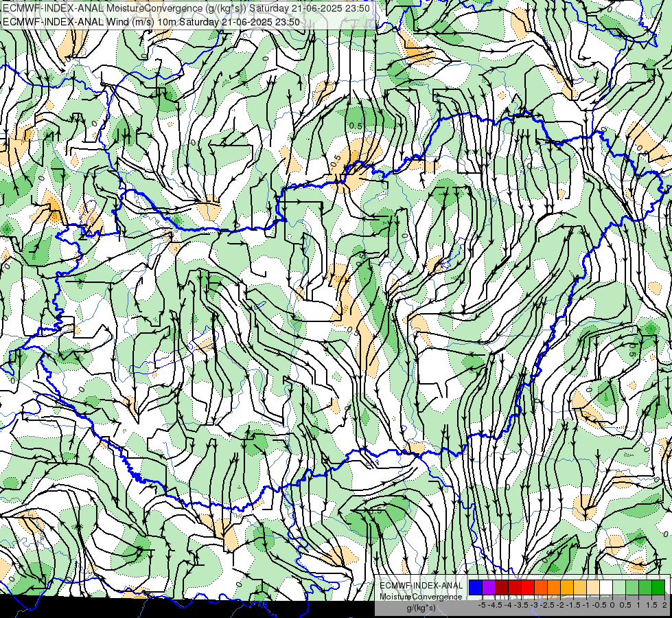The width and height of the screenshot is (672, 618).
Task: Click the purple legend swatch for -5 to -4.5
Action: click(489, 588)
